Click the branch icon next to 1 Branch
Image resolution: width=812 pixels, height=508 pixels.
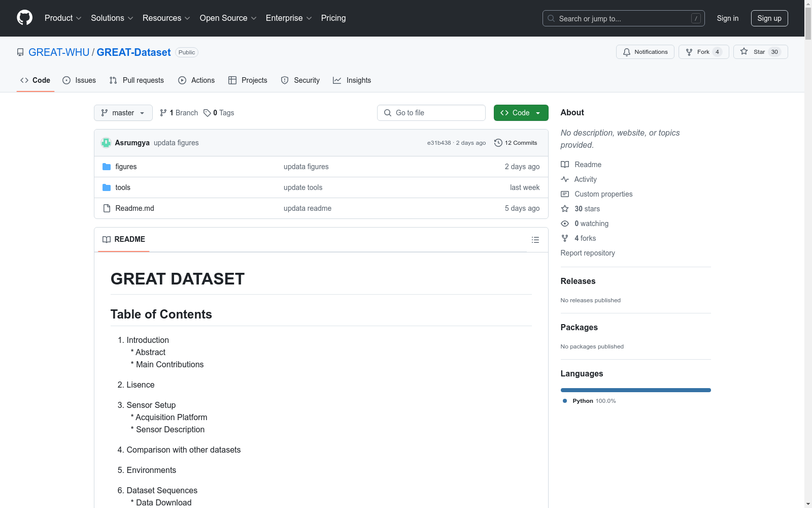click(x=163, y=113)
